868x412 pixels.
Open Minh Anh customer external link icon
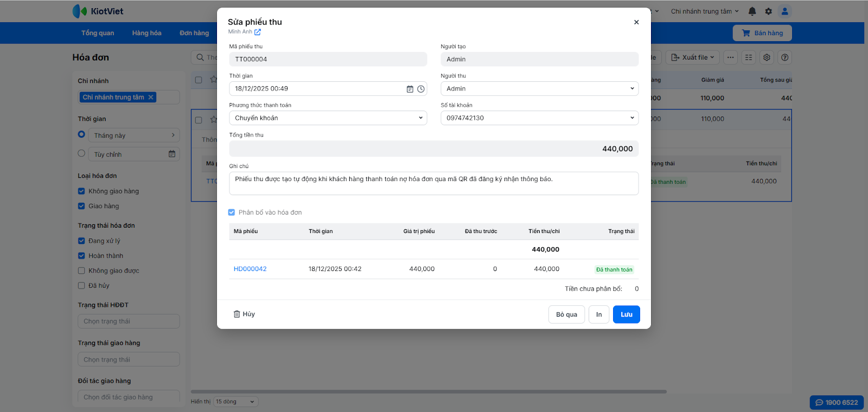(258, 32)
